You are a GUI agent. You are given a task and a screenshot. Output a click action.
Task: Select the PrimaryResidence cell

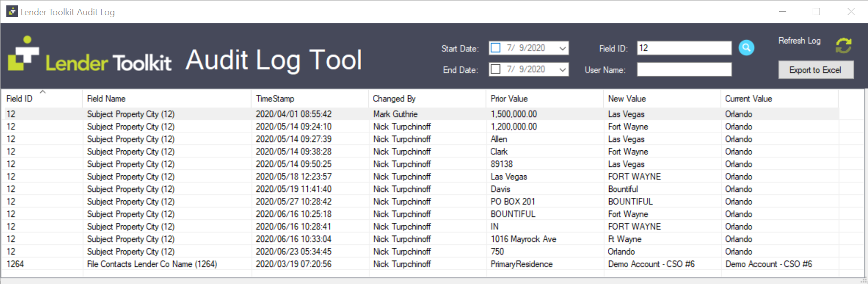pos(522,264)
